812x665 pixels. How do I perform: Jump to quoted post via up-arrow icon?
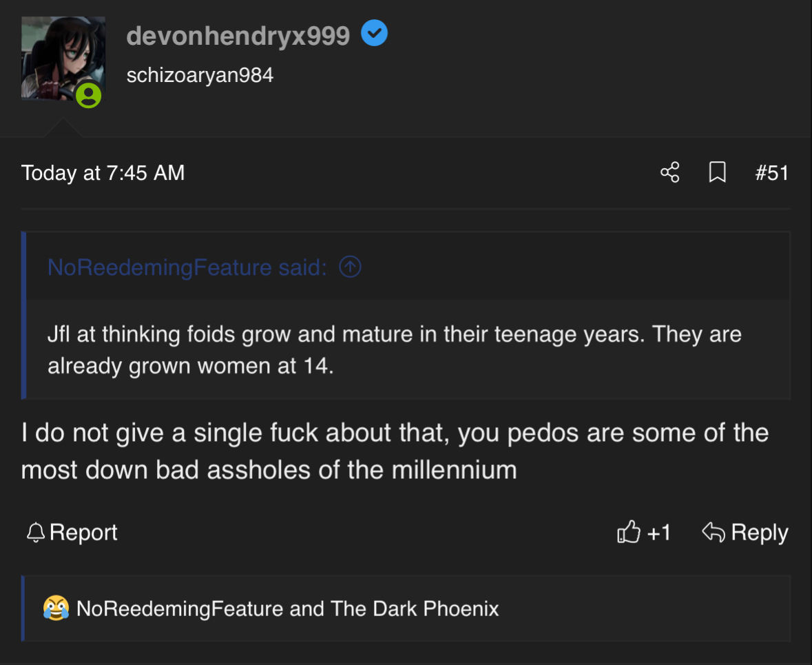pyautogui.click(x=351, y=267)
